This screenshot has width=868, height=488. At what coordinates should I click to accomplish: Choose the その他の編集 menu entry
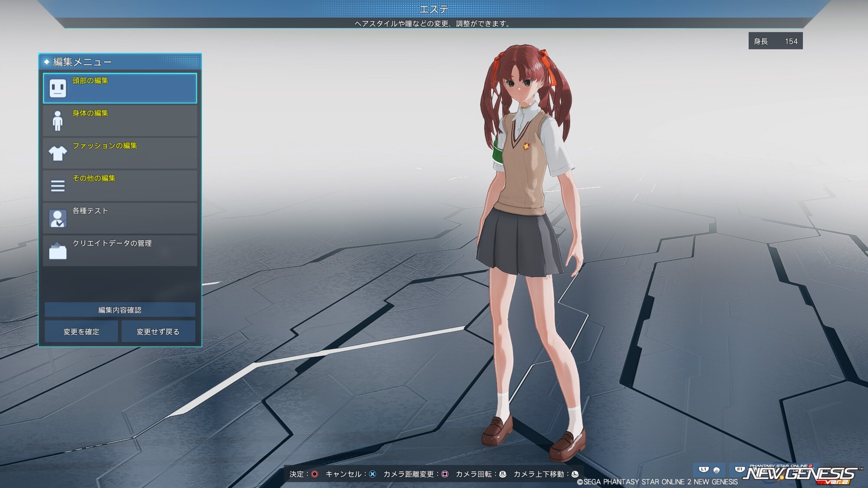point(120,186)
